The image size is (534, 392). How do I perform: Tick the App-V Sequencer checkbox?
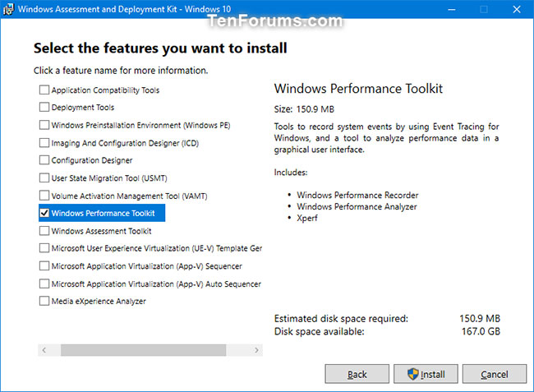click(44, 266)
